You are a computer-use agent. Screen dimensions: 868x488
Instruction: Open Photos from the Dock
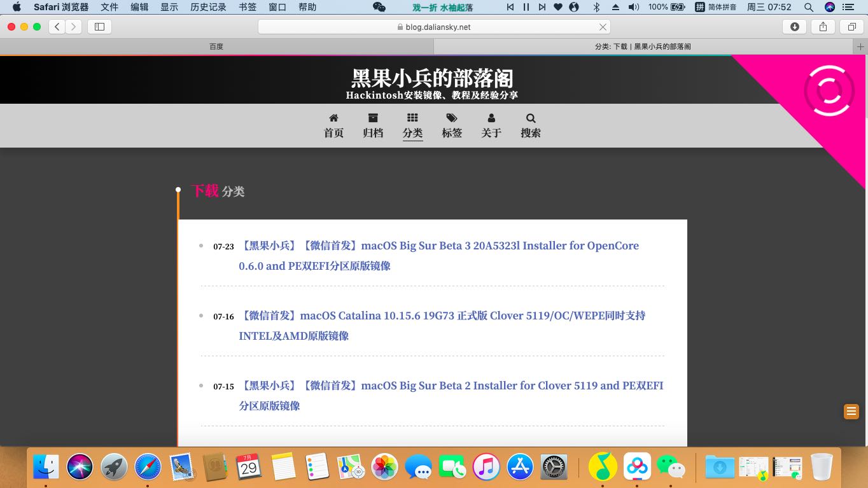(x=385, y=467)
